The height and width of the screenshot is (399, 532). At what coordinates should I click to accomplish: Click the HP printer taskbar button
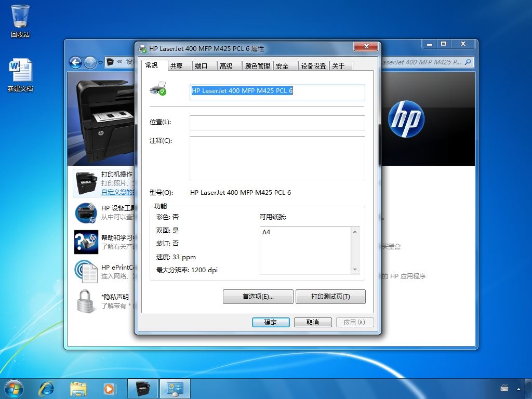click(142, 389)
